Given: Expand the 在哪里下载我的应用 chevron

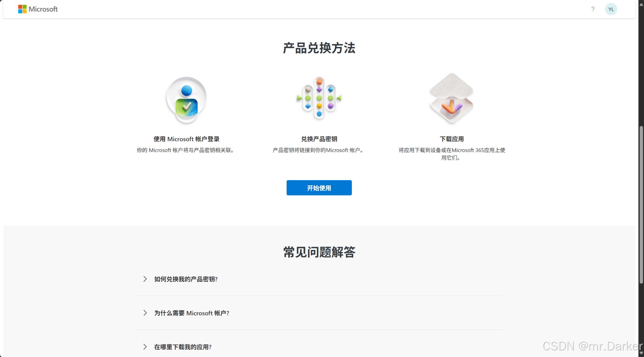Looking at the screenshot, I should tap(145, 347).
